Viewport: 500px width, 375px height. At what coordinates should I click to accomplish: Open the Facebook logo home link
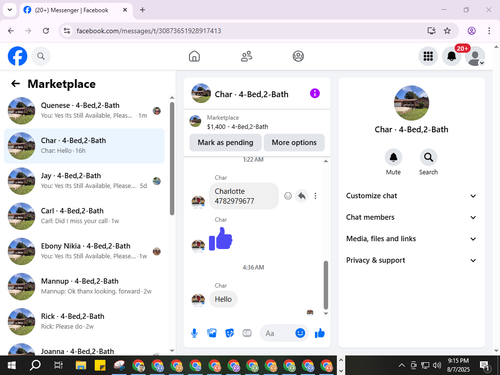[x=17, y=56]
